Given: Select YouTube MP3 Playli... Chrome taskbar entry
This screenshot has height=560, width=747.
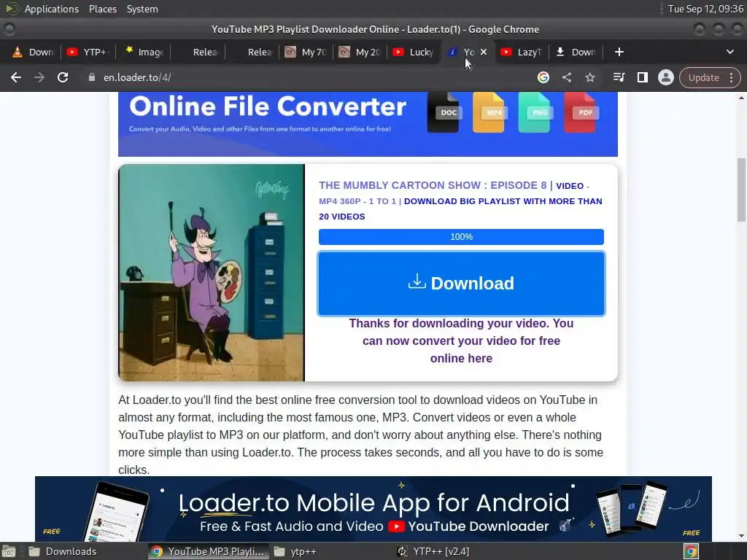Looking at the screenshot, I should (209, 551).
